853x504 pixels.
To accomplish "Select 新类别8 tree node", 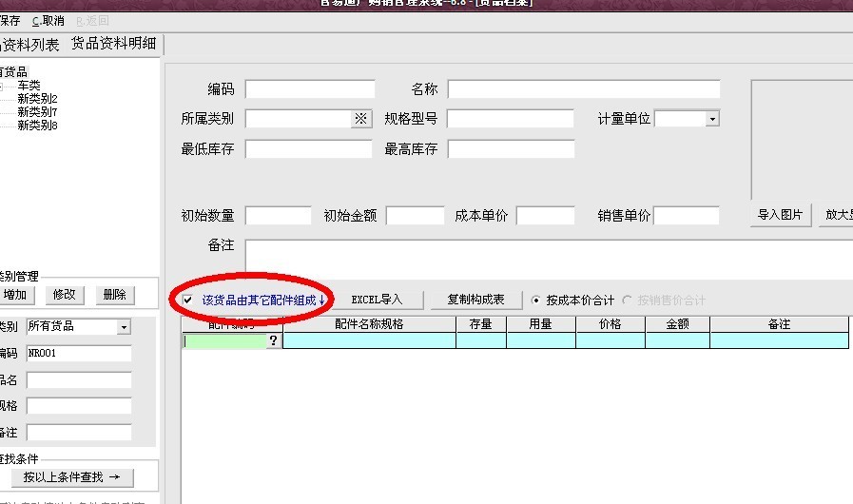I will pos(37,126).
